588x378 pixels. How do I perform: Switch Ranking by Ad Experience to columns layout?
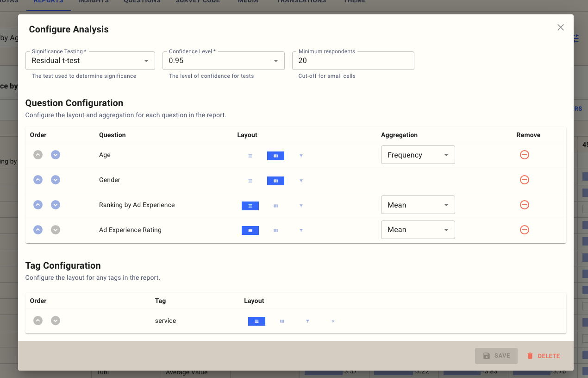(x=275, y=206)
